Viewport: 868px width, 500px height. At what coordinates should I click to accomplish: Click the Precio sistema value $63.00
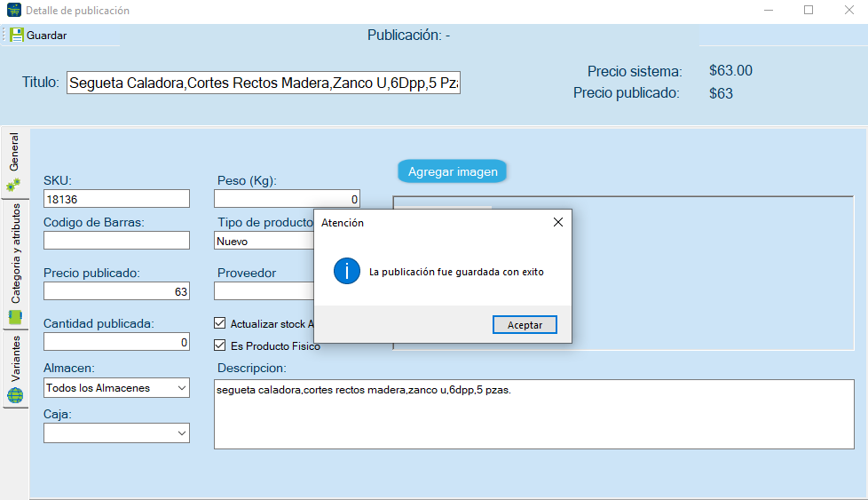(730, 71)
